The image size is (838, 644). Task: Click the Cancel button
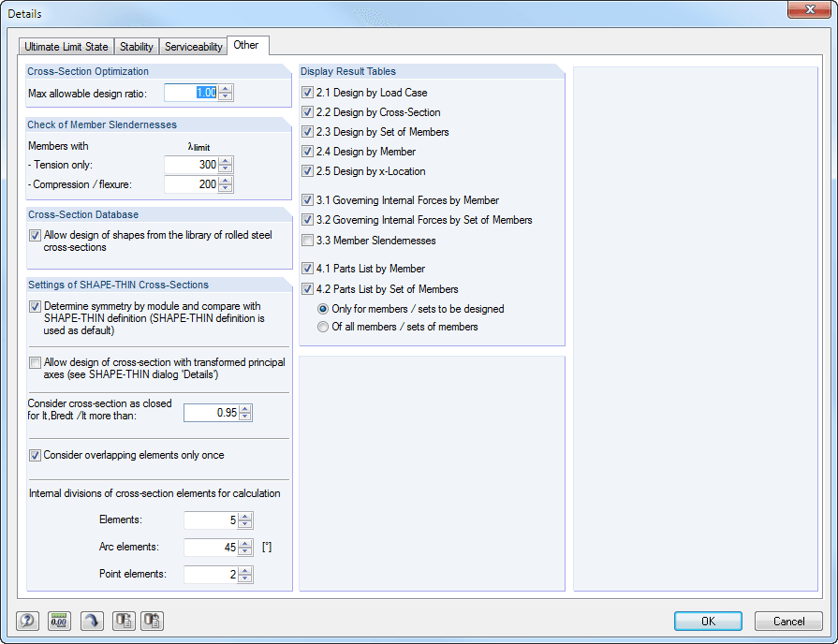[788, 621]
